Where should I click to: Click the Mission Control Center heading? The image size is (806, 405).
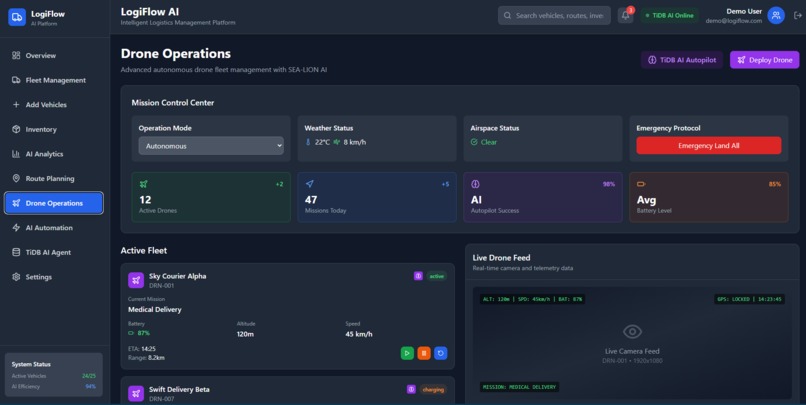[x=173, y=103]
